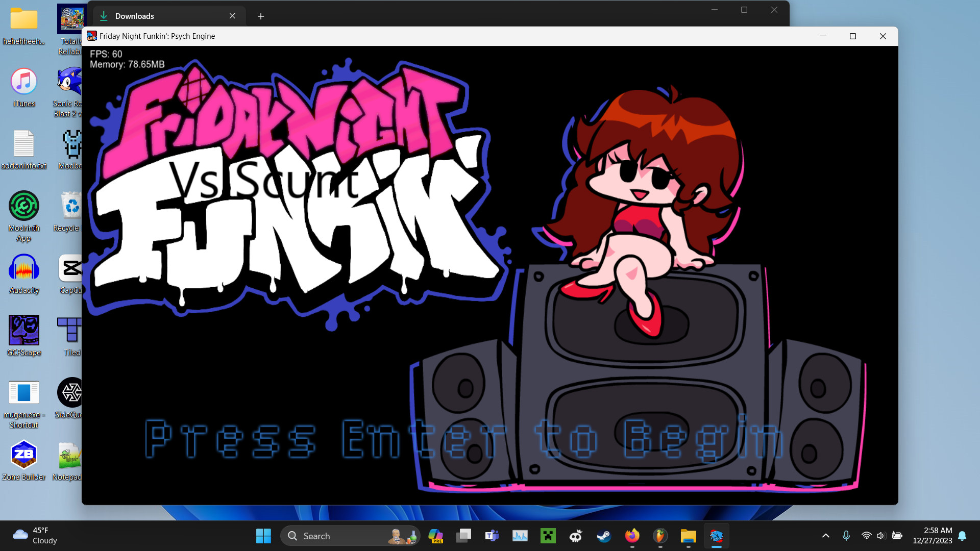Click the Windows Start button

pos(263,536)
